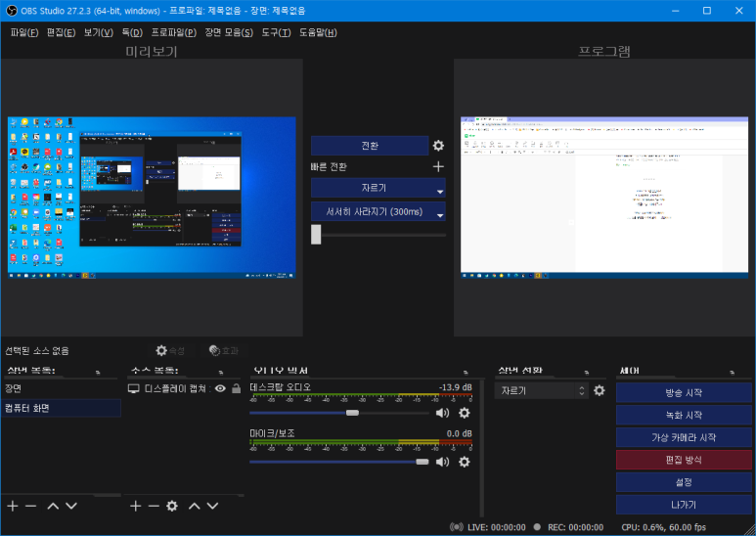Image resolution: width=756 pixels, height=536 pixels.
Task: Click the OBS logo in title bar
Action: coord(11,10)
